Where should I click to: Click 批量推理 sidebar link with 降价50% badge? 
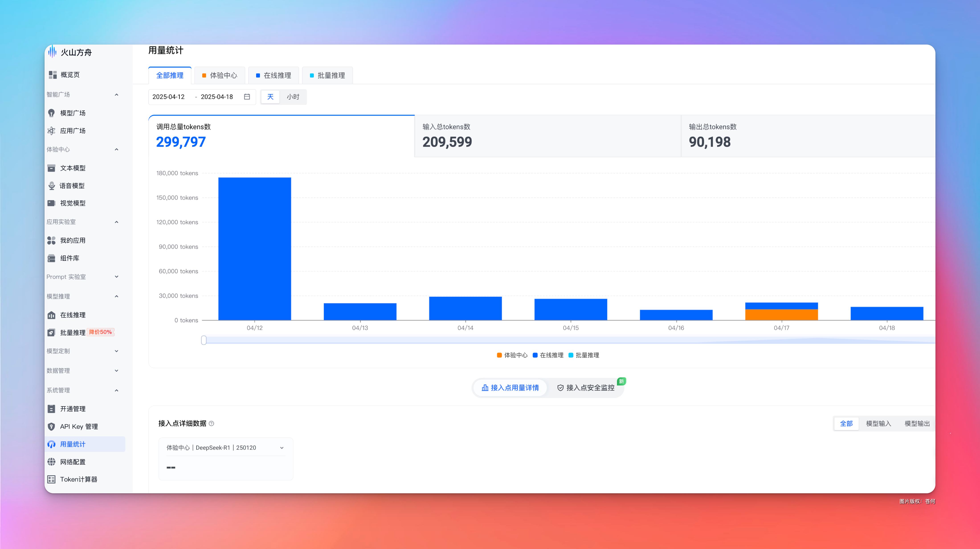pos(73,332)
